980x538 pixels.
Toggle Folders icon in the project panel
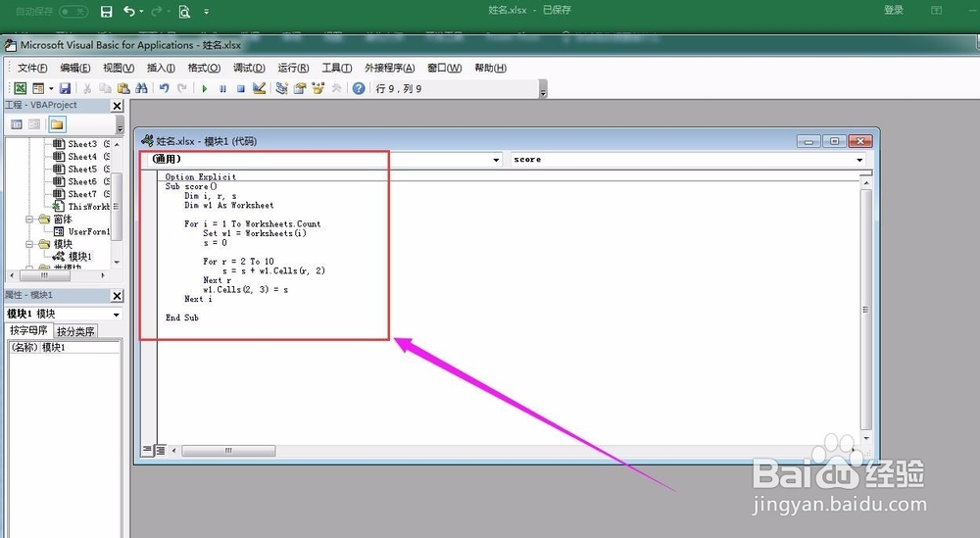pyautogui.click(x=57, y=124)
